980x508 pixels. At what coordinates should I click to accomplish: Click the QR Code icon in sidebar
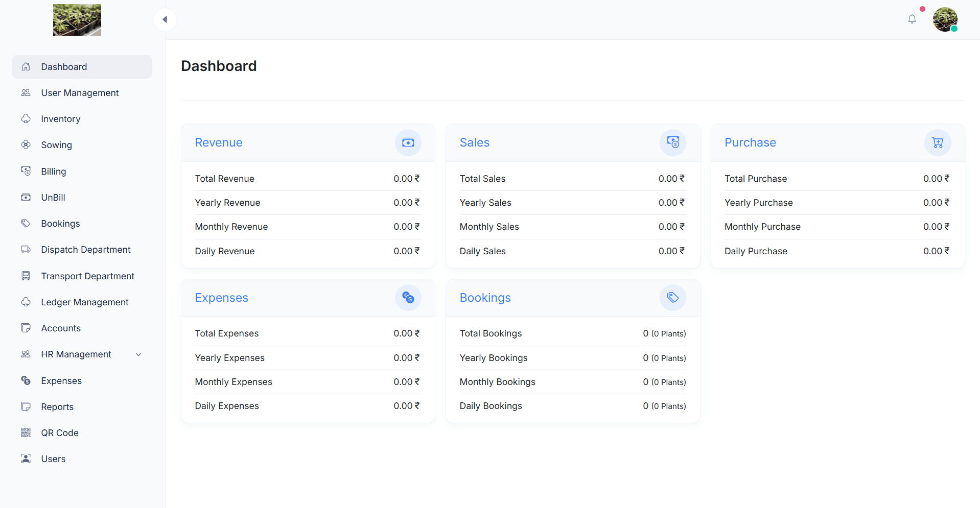26,433
